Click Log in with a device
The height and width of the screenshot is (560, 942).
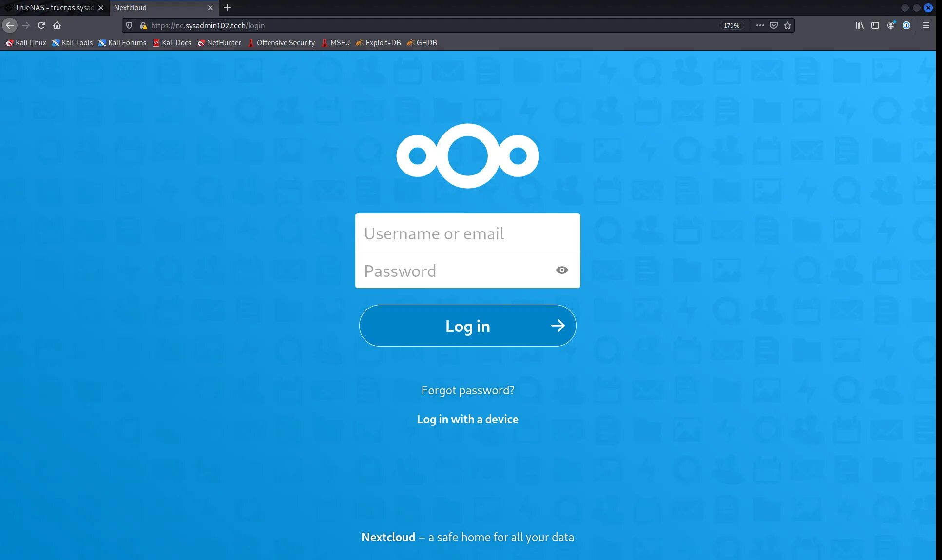point(467,419)
